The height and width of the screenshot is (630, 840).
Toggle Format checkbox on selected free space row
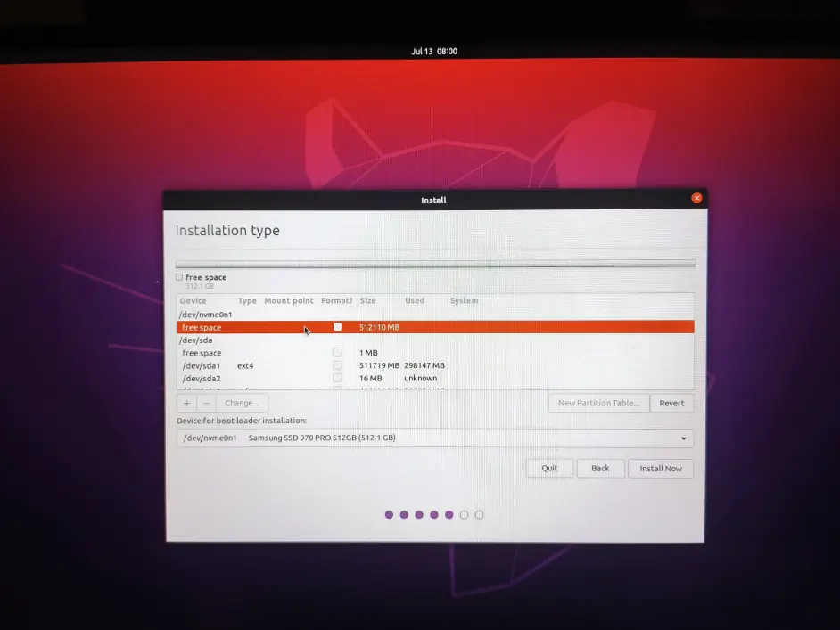point(337,326)
